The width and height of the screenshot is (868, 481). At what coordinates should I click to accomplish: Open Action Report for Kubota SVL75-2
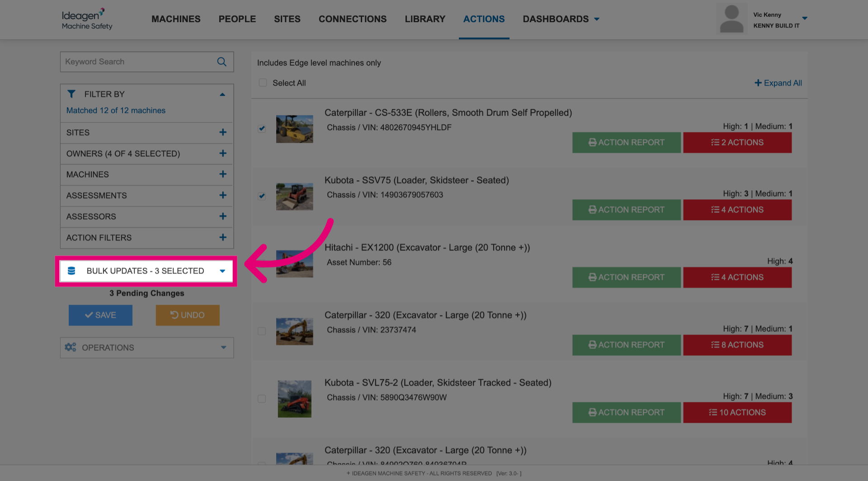pyautogui.click(x=627, y=413)
